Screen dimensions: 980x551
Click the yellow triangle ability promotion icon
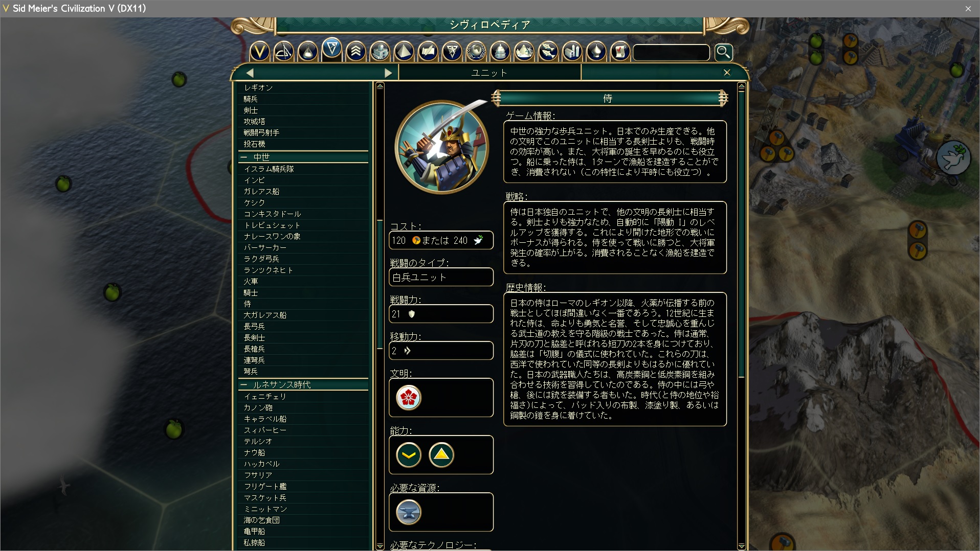[441, 455]
